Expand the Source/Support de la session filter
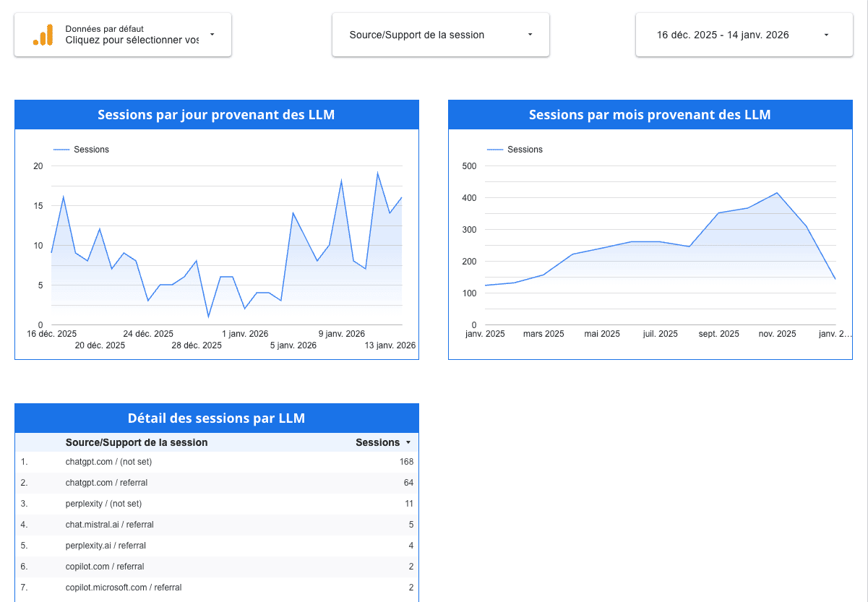Image resolution: width=868 pixels, height=602 pixels. [x=440, y=35]
